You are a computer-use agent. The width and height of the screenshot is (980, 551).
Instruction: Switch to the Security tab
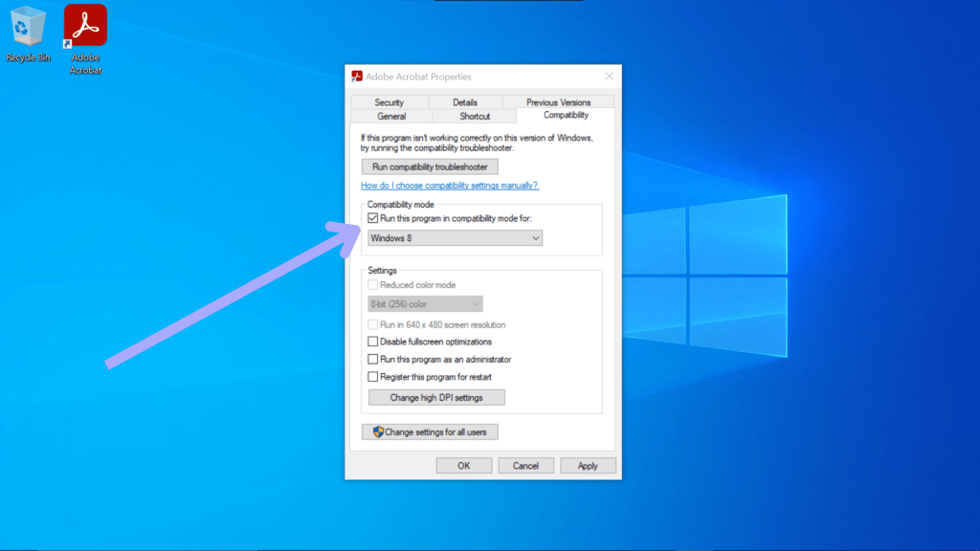pos(390,101)
